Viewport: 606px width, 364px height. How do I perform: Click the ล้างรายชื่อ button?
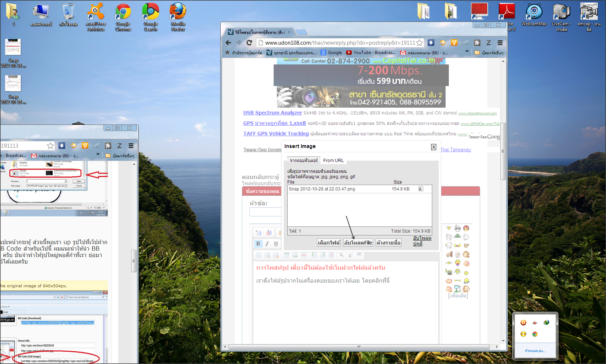[388, 243]
